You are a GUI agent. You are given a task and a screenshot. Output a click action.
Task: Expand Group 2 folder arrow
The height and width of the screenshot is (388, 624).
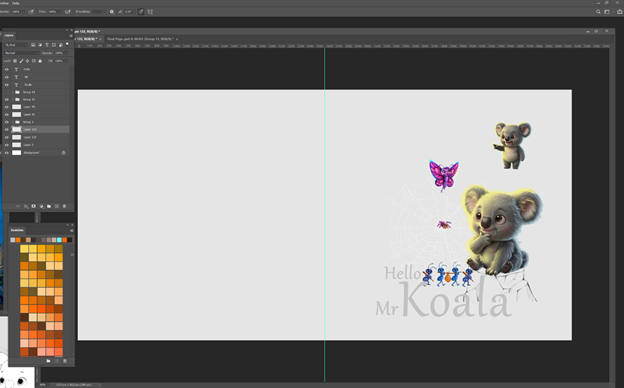[x=13, y=122]
